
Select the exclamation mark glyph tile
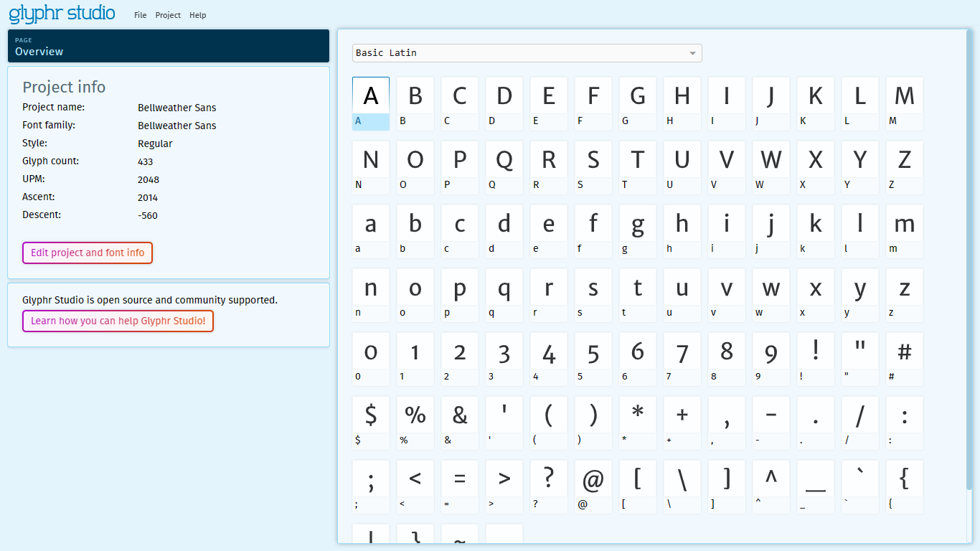click(816, 359)
